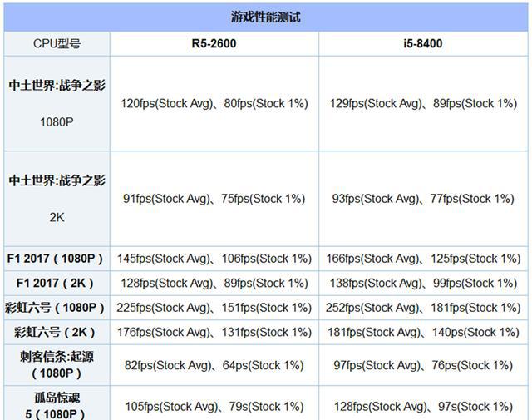Screen dimensions: 532x420
Task: Click the 129fps(Stock Avg)、89fps(Stock 1%) cell
Action: 423,104
